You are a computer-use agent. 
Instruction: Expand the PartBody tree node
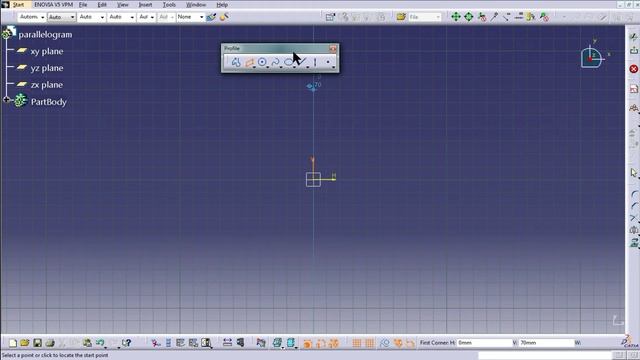coord(6,100)
